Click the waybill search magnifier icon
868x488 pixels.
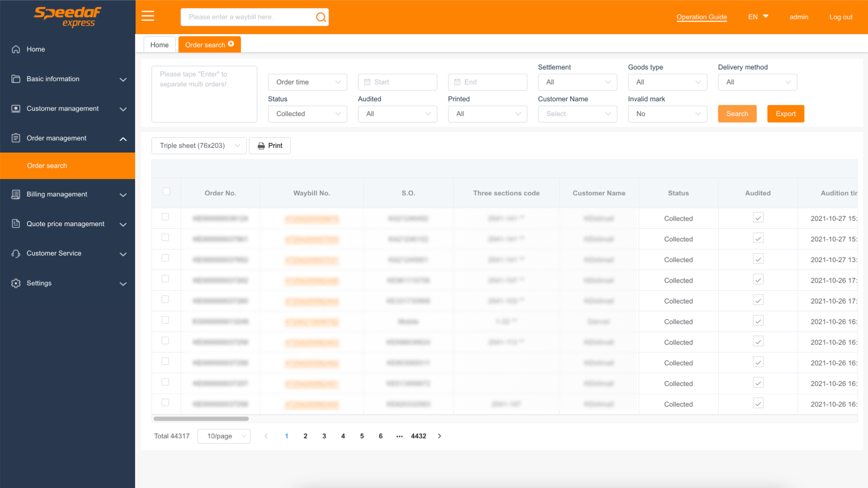321,17
